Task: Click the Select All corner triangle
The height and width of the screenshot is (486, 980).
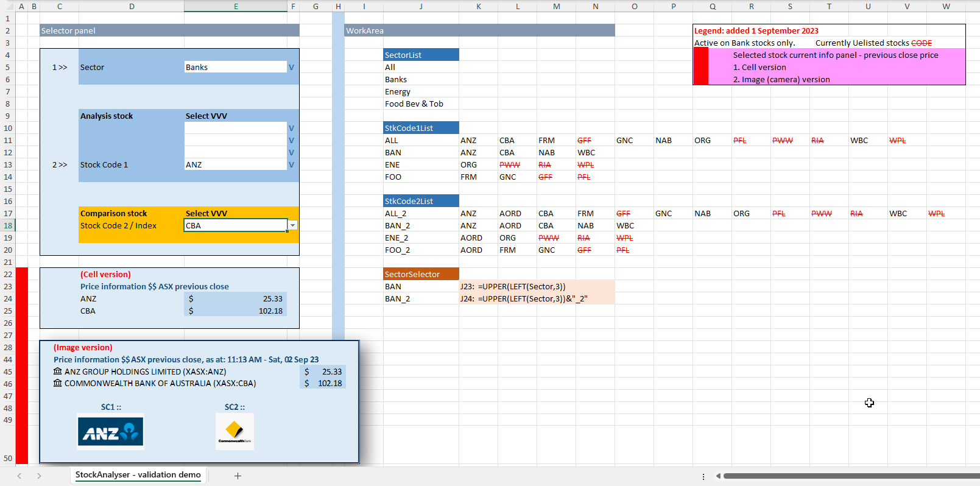Action: 7,6
